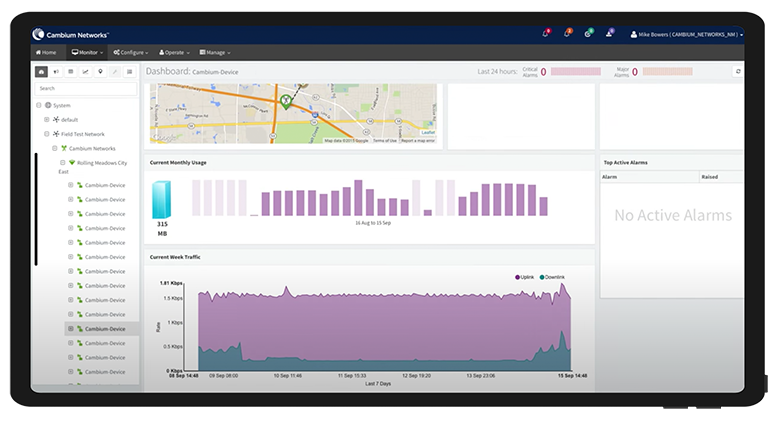The height and width of the screenshot is (432, 777).
Task: Click Dashboard: Cambium-Device title
Action: click(x=192, y=71)
